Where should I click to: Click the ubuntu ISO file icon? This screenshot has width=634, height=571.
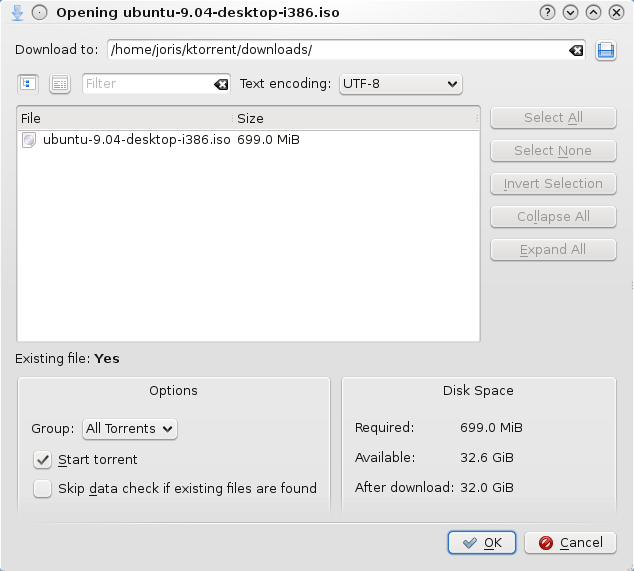pos(30,140)
